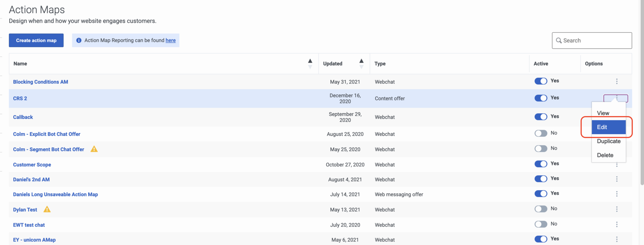Open the Callback action map
The image size is (644, 245).
click(x=23, y=117)
